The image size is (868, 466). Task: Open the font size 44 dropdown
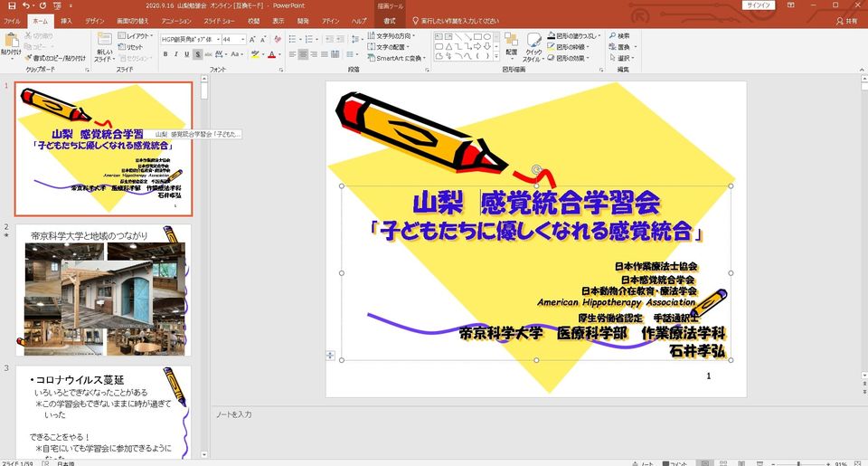click(x=242, y=40)
